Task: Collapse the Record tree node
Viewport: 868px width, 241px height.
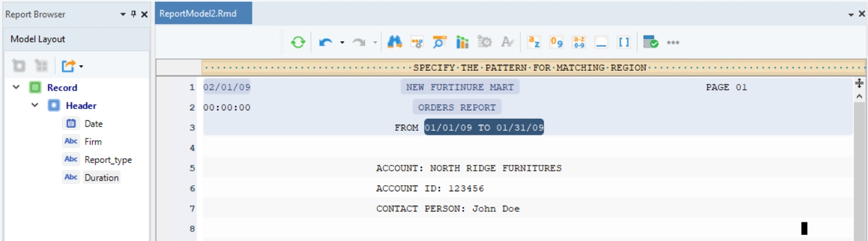Action: [16, 88]
